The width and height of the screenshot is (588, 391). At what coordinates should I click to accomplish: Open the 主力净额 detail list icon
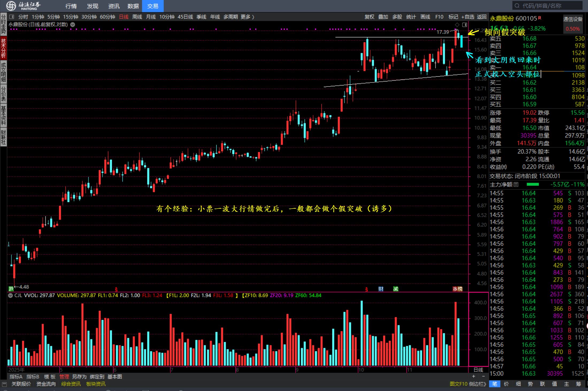click(x=516, y=185)
